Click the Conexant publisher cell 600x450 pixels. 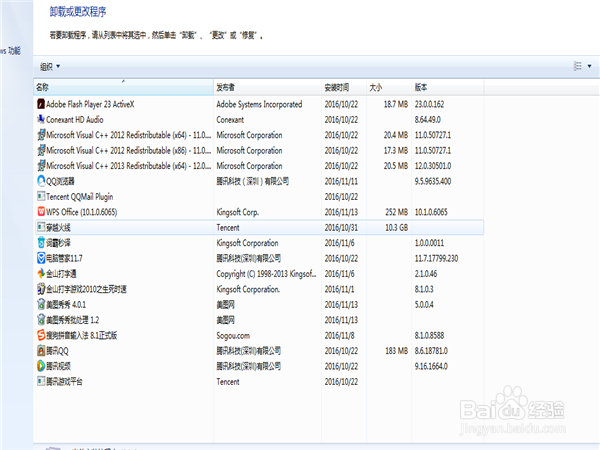coord(230,119)
